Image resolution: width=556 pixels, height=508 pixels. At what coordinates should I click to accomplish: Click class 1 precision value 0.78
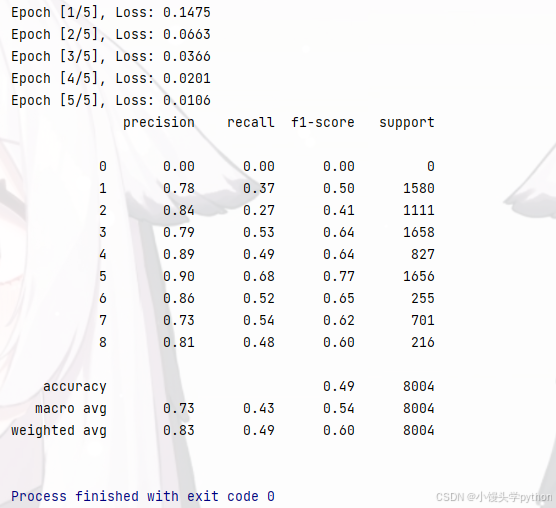[x=179, y=189]
